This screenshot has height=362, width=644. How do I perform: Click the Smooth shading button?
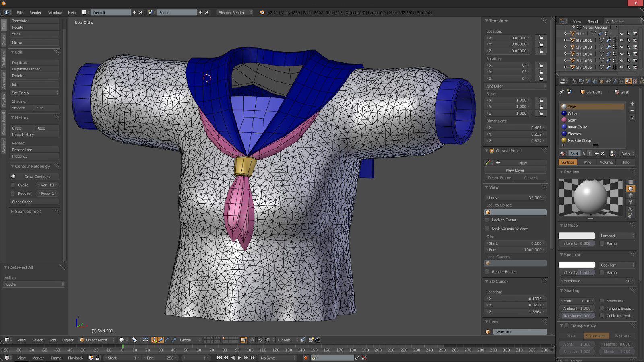(x=22, y=108)
